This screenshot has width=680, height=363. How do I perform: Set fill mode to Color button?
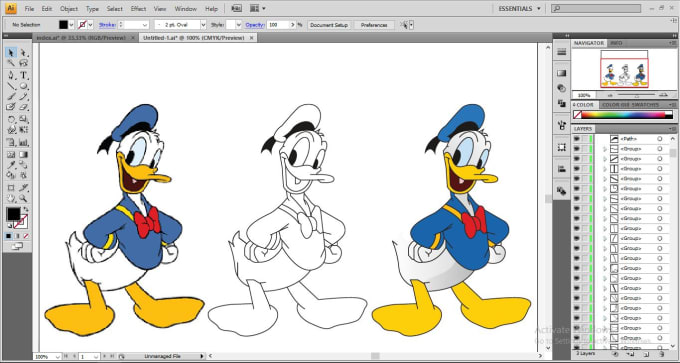9,236
